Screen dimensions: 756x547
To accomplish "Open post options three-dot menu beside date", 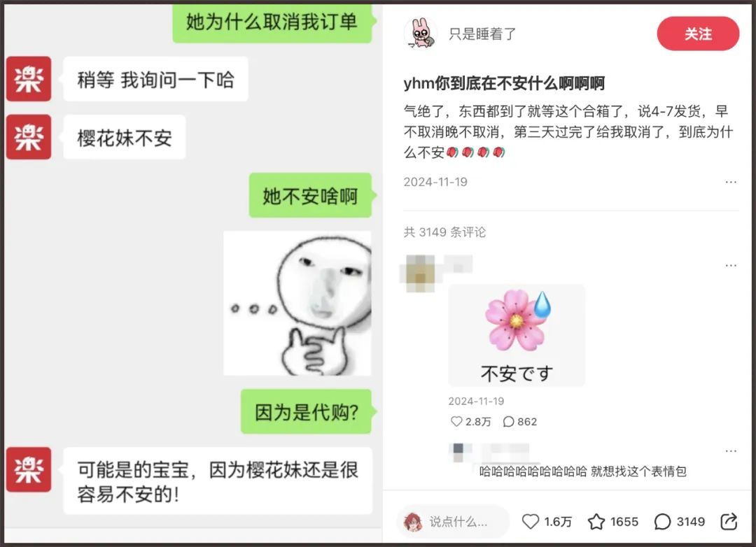I will tap(731, 182).
